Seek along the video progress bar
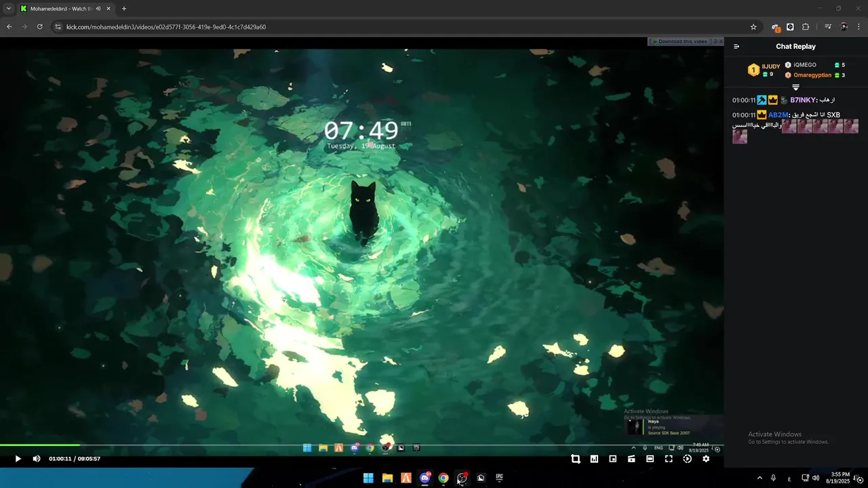The width and height of the screenshot is (868, 488). [x=361, y=445]
